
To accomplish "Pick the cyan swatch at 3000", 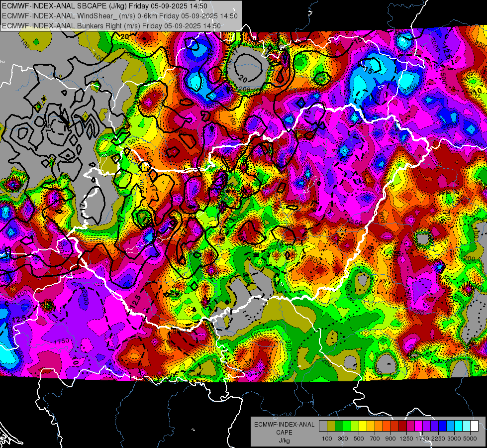I will (x=459, y=426).
